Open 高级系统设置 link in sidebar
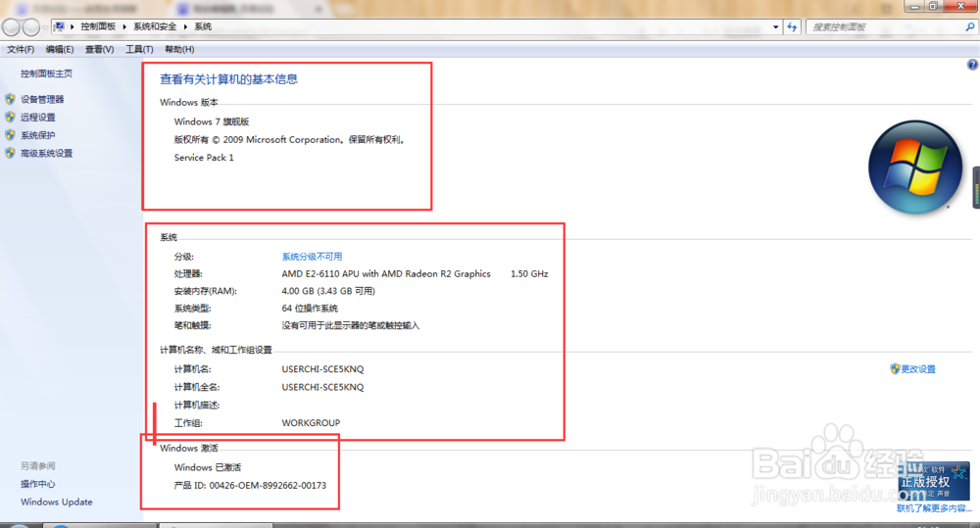This screenshot has width=980, height=528. [46, 154]
